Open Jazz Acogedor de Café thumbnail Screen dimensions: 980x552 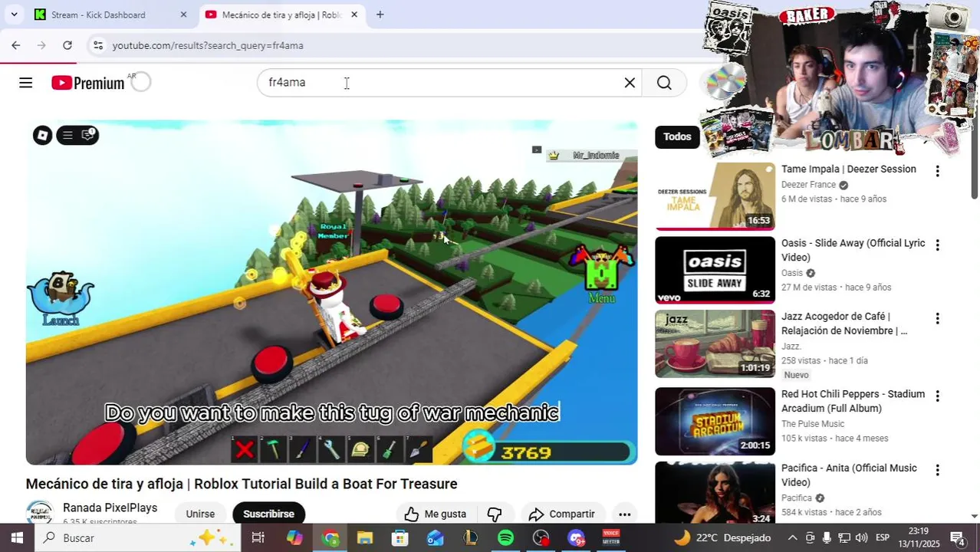coord(715,343)
